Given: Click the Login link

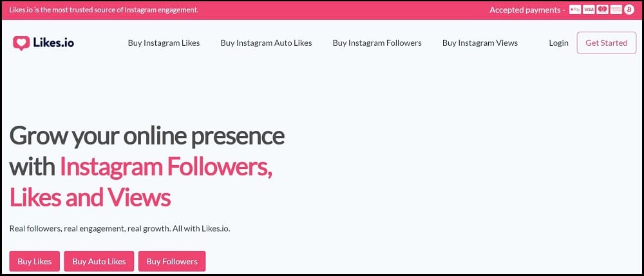Looking at the screenshot, I should (558, 43).
